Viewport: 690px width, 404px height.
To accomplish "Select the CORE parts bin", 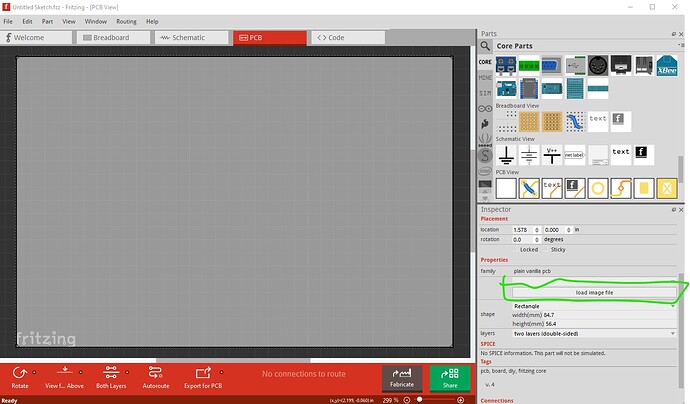I will point(485,62).
